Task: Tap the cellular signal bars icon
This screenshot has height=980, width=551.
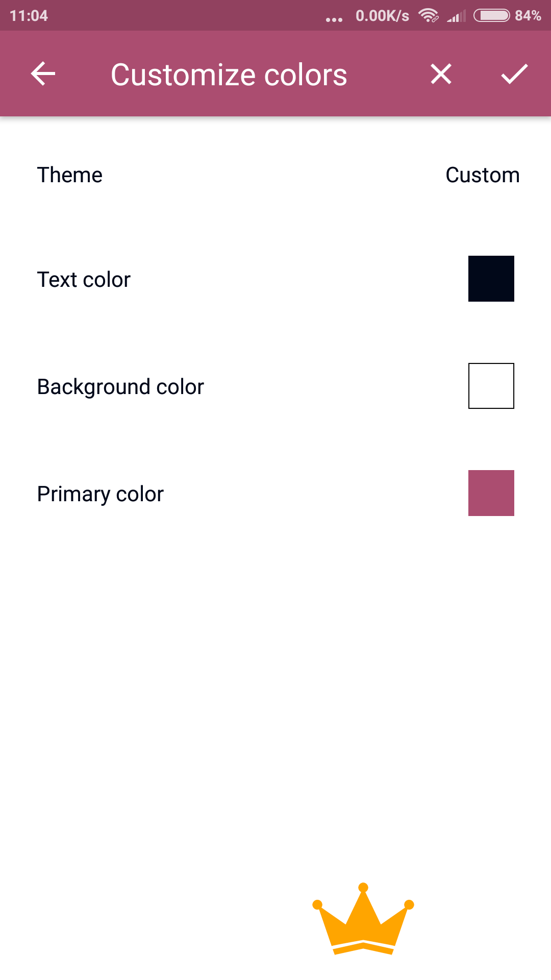Action: 456,16
